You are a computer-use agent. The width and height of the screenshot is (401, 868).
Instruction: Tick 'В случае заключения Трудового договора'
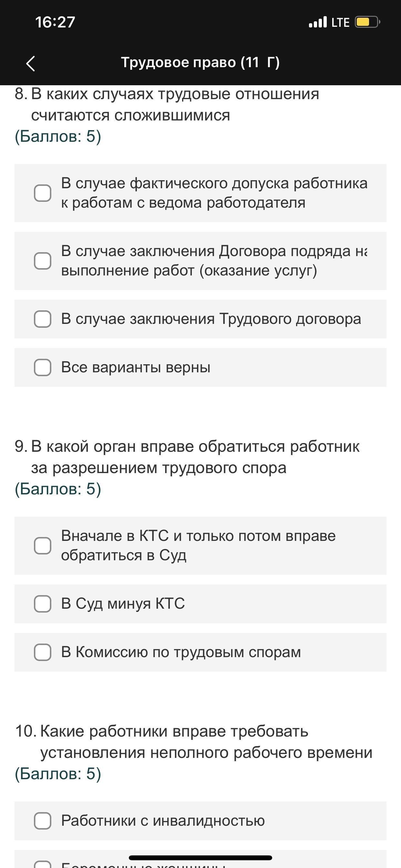coord(43,319)
